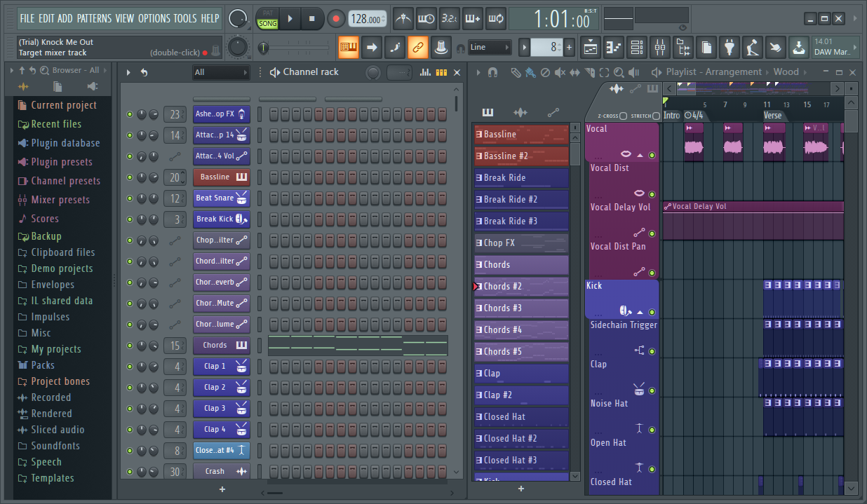Open the piano roll view icon

click(613, 48)
